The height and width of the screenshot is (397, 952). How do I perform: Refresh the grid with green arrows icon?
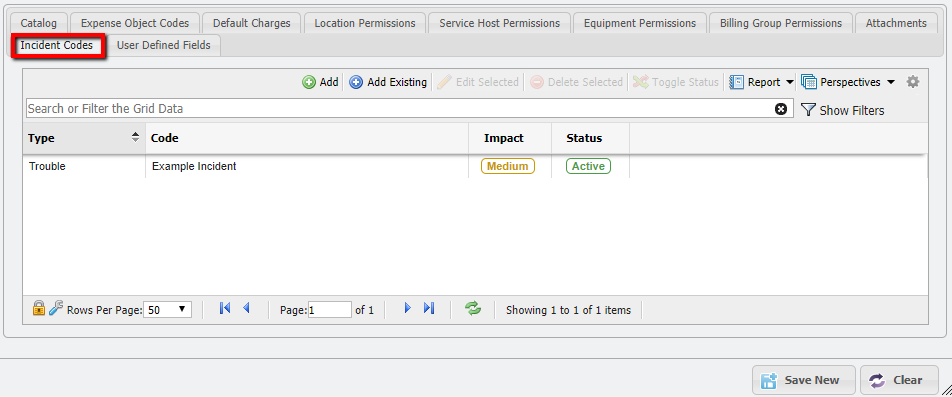(x=473, y=308)
